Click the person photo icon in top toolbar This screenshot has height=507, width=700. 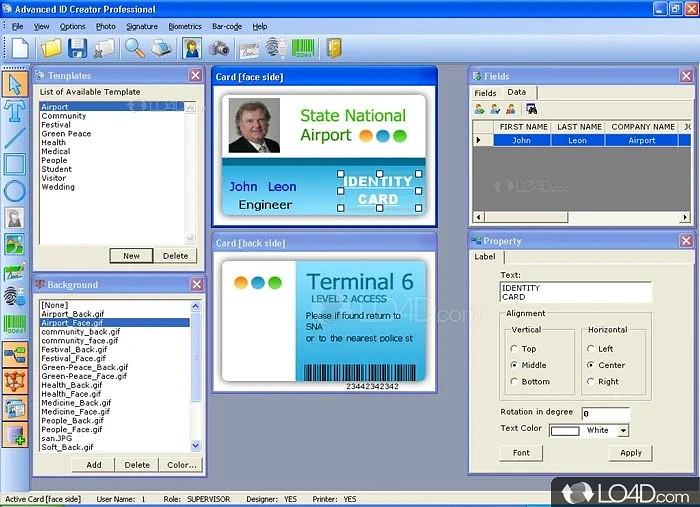[192, 48]
